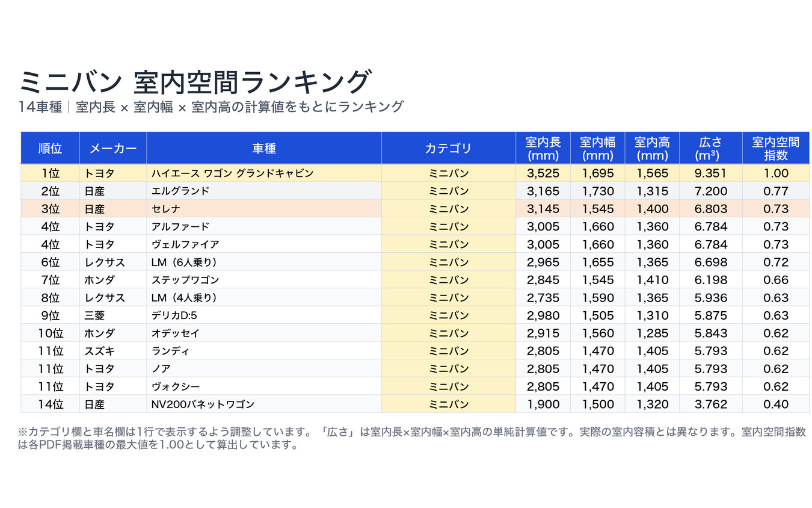
Task: Click the 広さ (m³) column header
Action: [711, 148]
